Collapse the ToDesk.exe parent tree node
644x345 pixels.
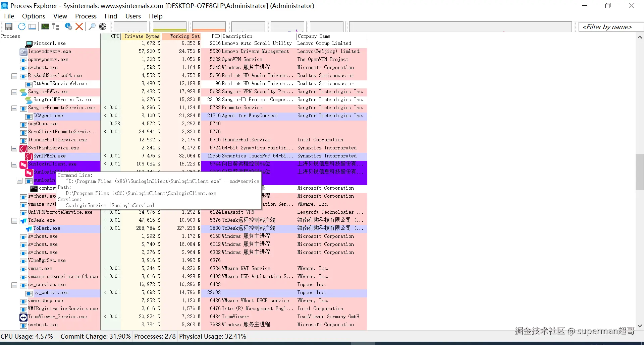point(14,221)
